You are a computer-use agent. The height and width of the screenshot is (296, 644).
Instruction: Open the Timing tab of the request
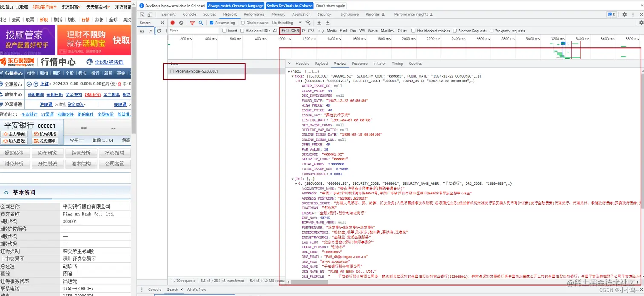click(x=397, y=64)
